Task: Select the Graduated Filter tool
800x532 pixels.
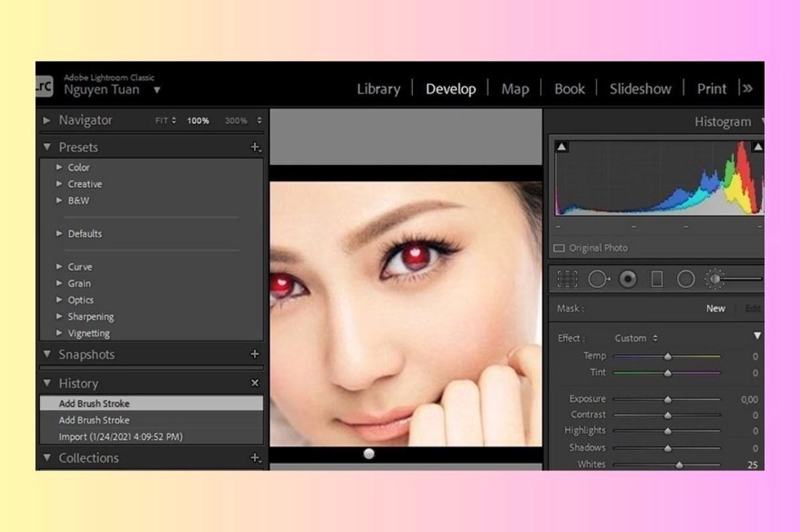Action: [657, 279]
